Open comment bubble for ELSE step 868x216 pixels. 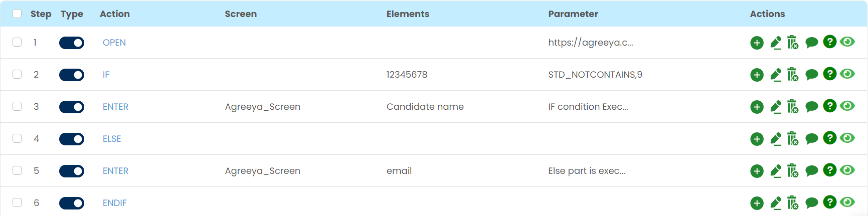811,139
